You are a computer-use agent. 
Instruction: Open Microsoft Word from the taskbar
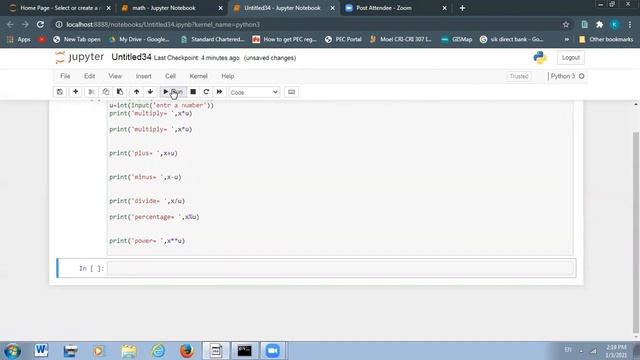[41, 351]
